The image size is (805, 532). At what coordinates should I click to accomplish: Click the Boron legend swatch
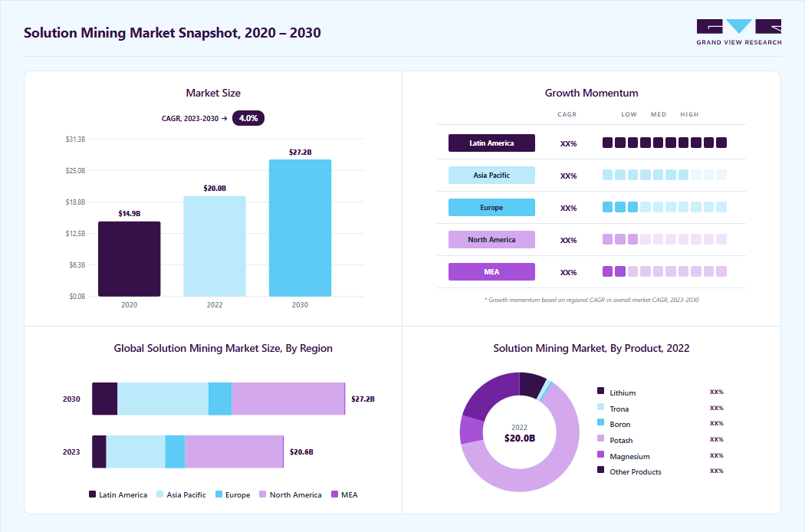[600, 422]
